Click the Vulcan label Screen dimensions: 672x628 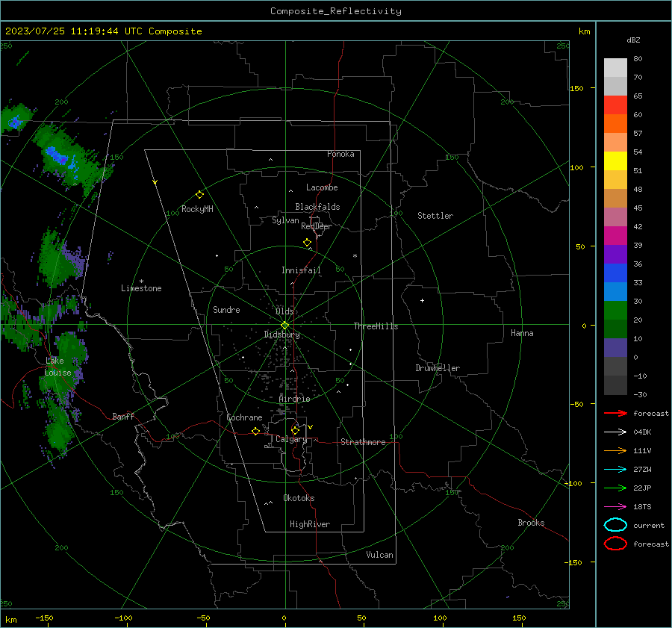point(380,555)
